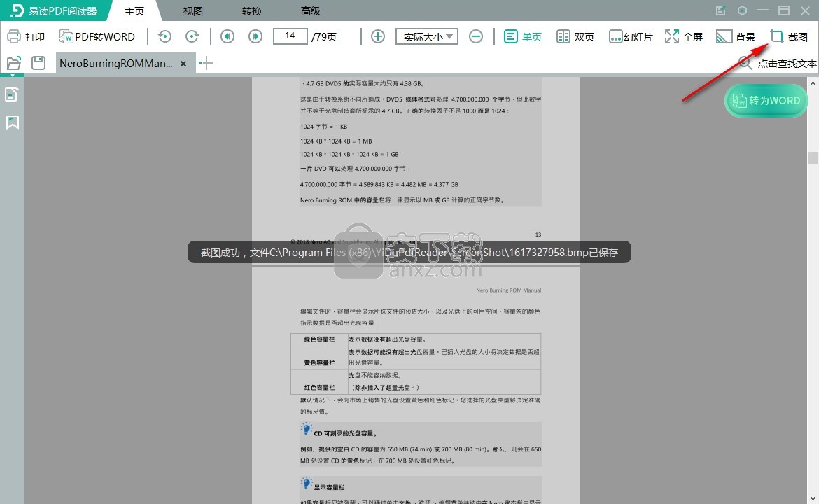819x504 pixels.
Task: Go to next page
Action: [x=255, y=36]
